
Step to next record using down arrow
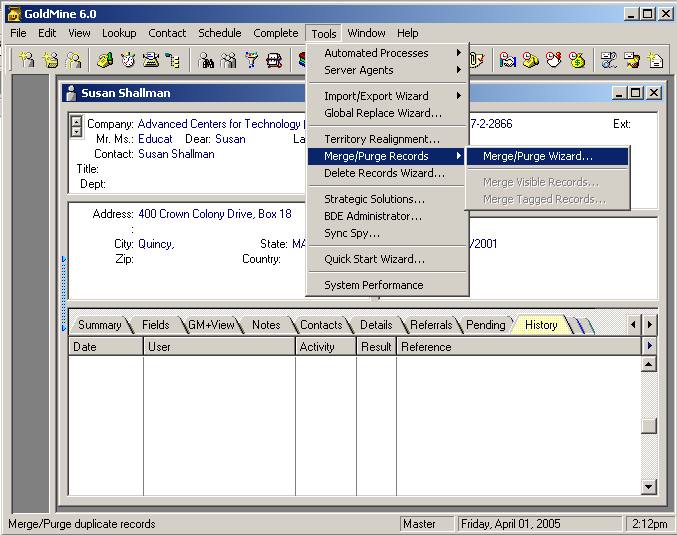point(76,132)
